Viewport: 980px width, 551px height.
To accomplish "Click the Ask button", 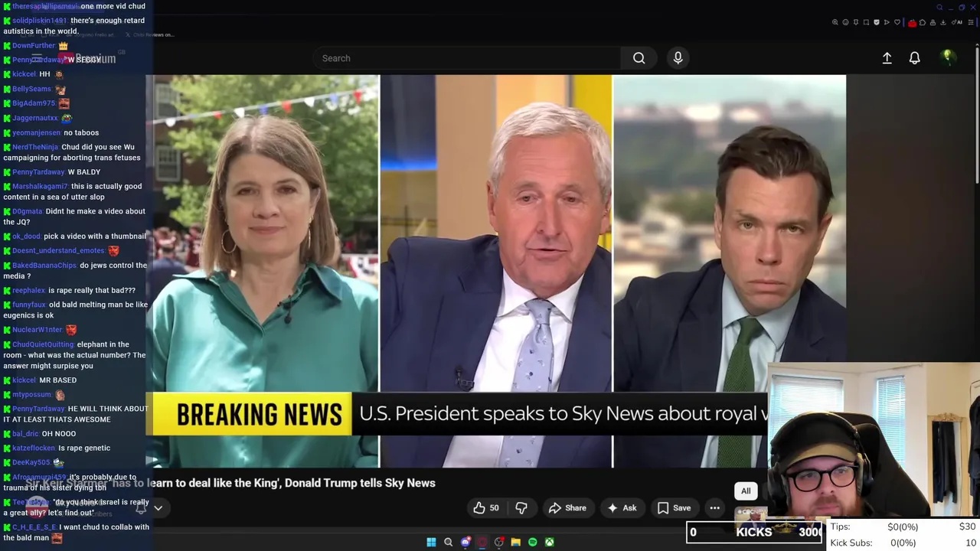I will tap(622, 508).
